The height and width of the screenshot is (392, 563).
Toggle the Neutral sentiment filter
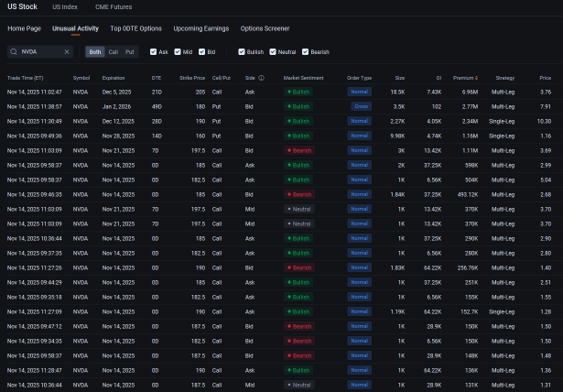pos(275,52)
